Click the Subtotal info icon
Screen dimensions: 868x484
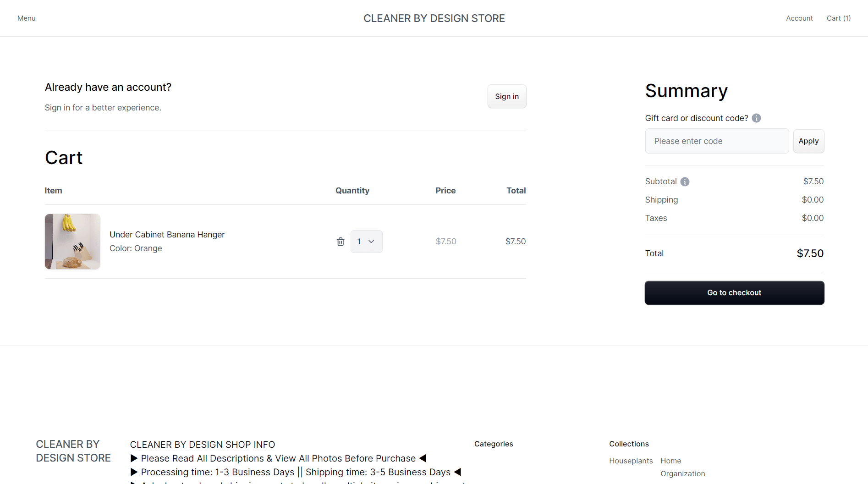tap(685, 181)
